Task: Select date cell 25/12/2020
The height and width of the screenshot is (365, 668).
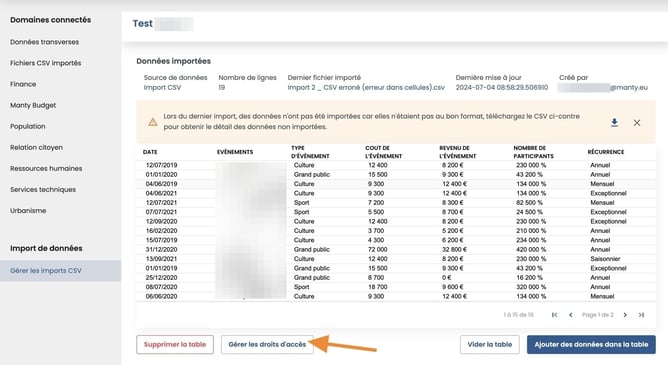Action: click(161, 278)
